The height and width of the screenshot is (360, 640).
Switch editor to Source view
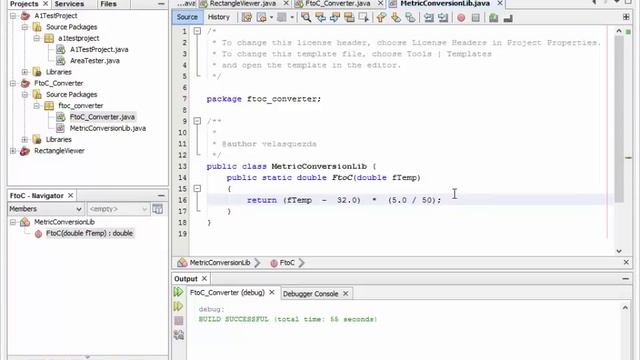(187, 17)
